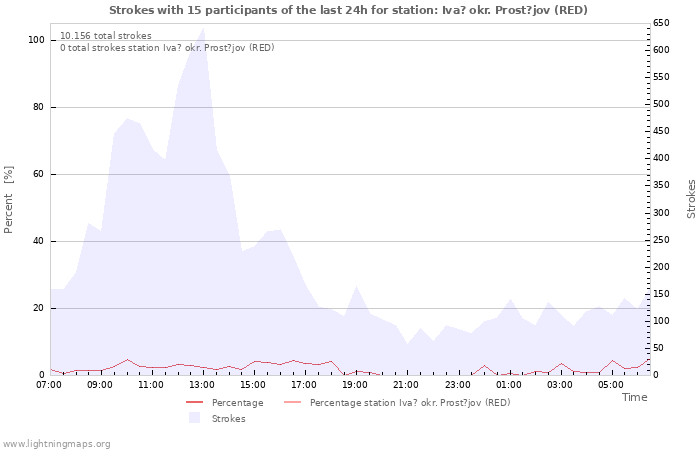Click the 0 total strokes station text
This screenshot has width=700, height=450.
click(167, 48)
